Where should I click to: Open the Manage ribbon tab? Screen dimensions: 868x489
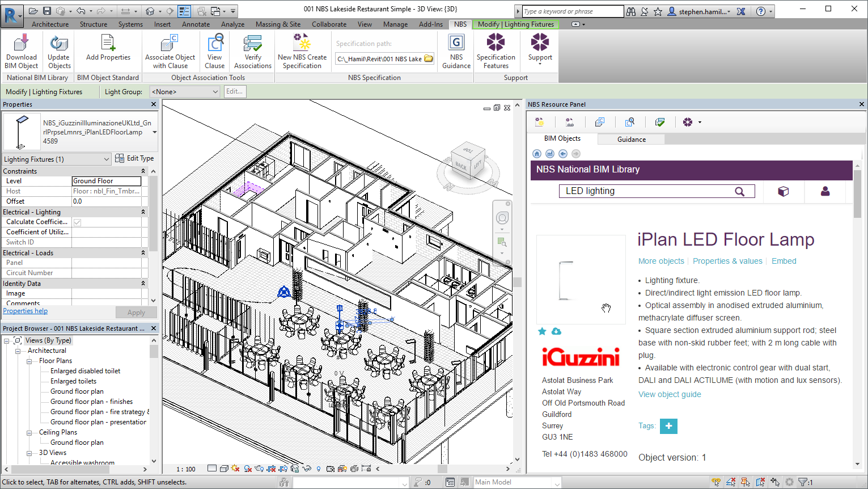point(395,24)
